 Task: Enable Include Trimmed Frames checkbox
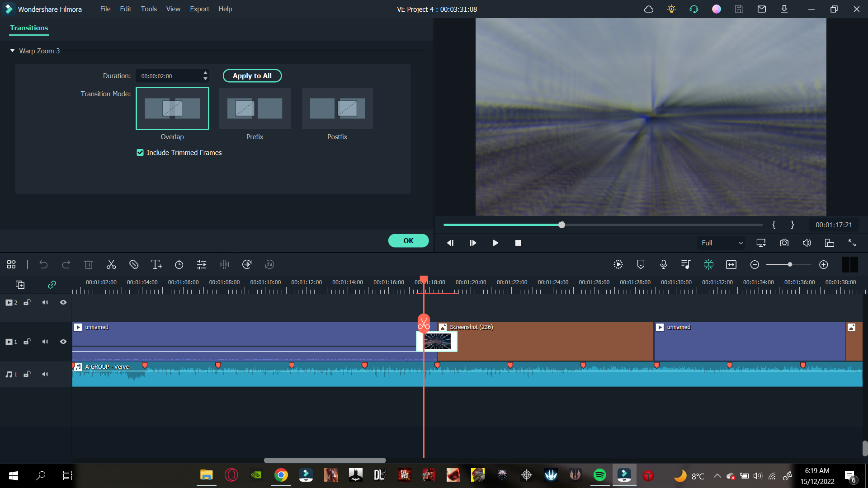tap(140, 153)
